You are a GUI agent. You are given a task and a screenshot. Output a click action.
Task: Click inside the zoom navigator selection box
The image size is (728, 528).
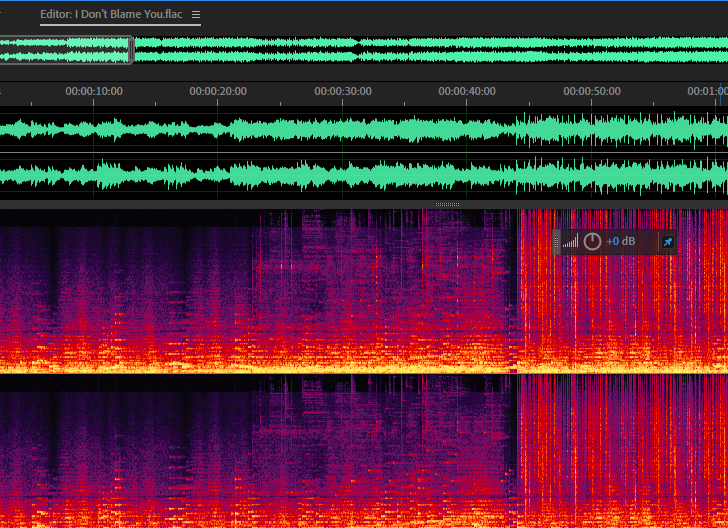point(65,50)
